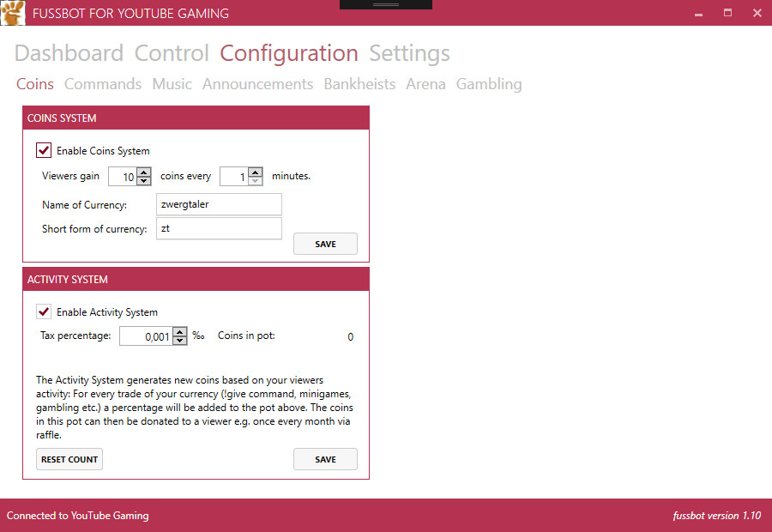Click the Tax percentage field showing 0,001
772x532 pixels.
147,336
